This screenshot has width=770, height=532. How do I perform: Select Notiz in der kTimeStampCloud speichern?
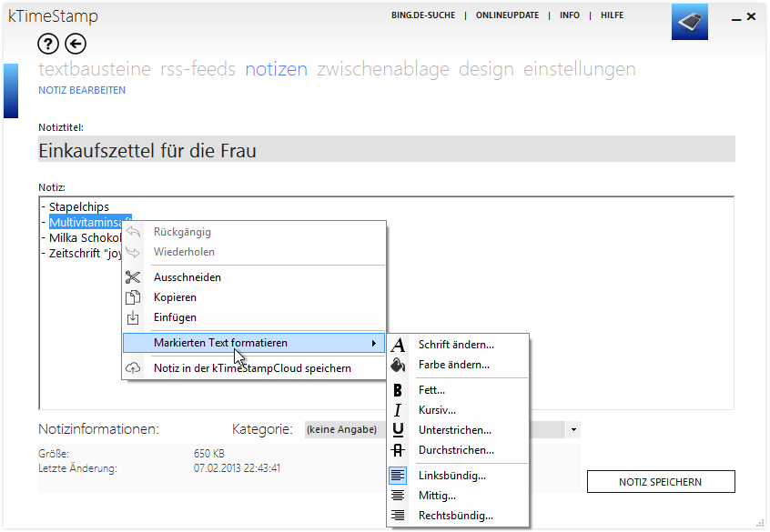[x=254, y=368]
